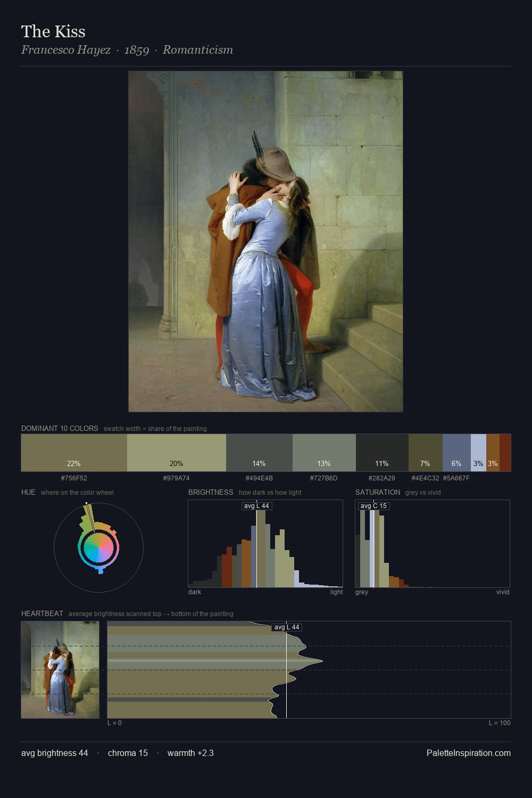Screen dimensions: 532x798
Task: Pick the dark grey 14% swatch
Action: click(259, 453)
